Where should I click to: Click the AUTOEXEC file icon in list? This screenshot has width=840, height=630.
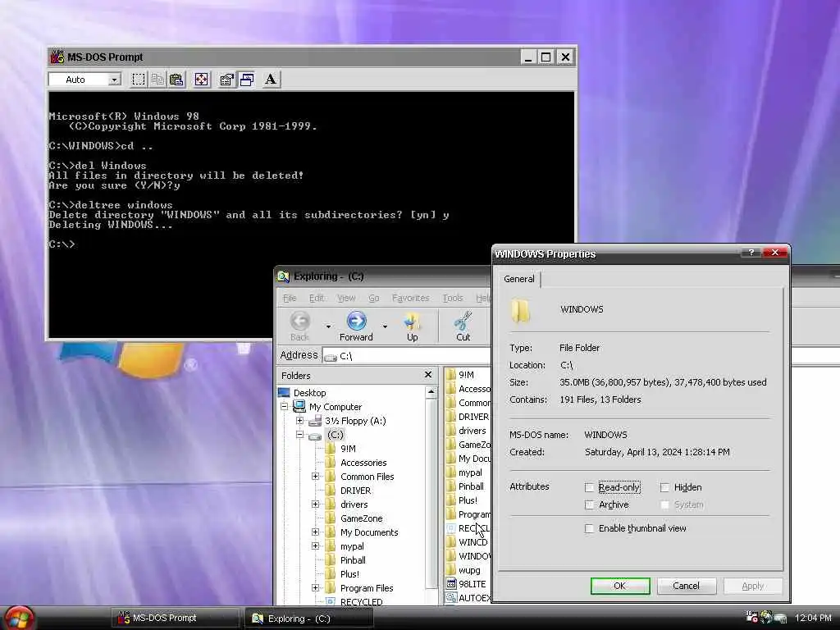pos(450,598)
